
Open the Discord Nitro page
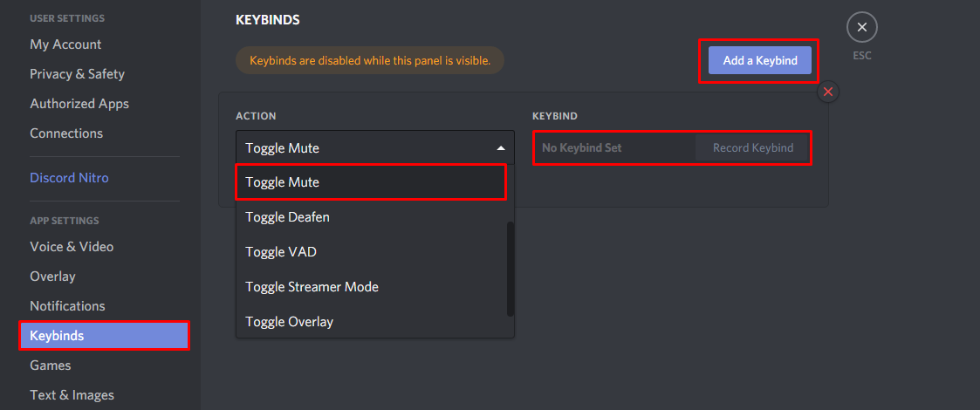[x=69, y=178]
